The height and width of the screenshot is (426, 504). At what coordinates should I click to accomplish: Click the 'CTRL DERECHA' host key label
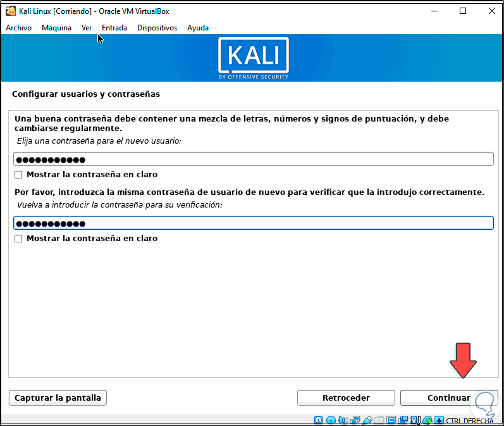(470, 421)
